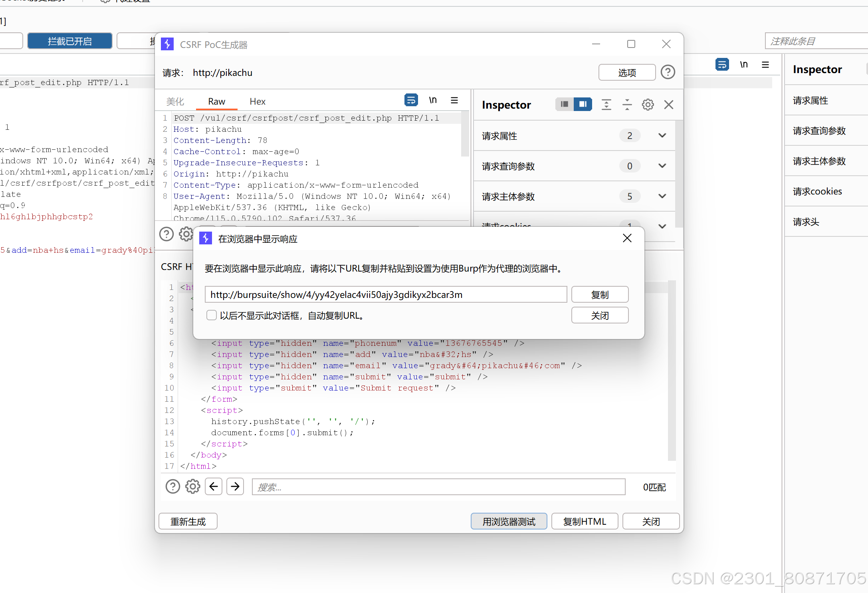Click the previous match arrow in search bar

tap(214, 486)
